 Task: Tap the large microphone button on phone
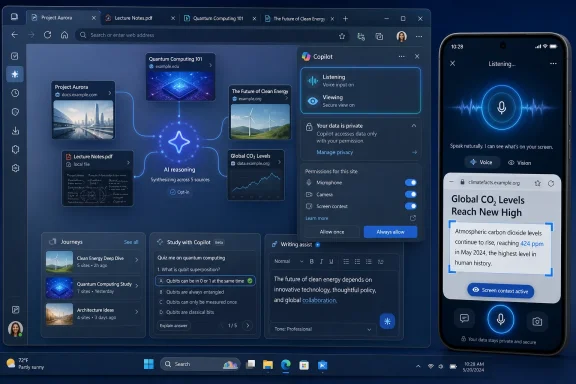(x=500, y=319)
